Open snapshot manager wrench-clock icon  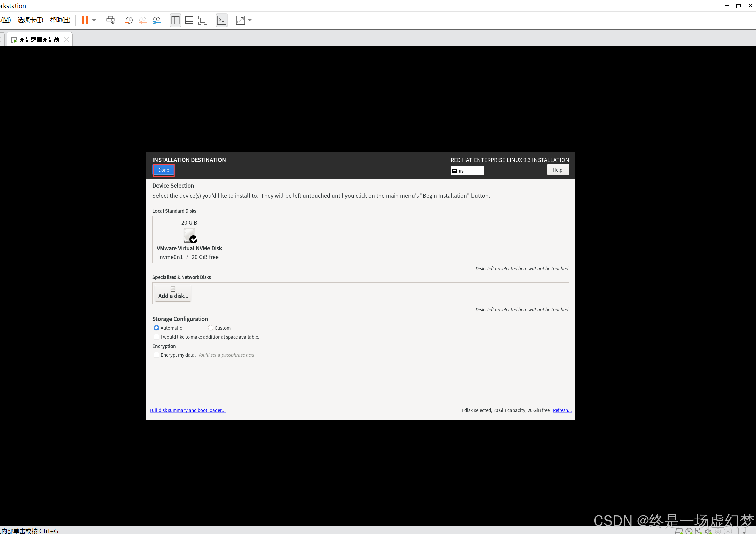(157, 20)
